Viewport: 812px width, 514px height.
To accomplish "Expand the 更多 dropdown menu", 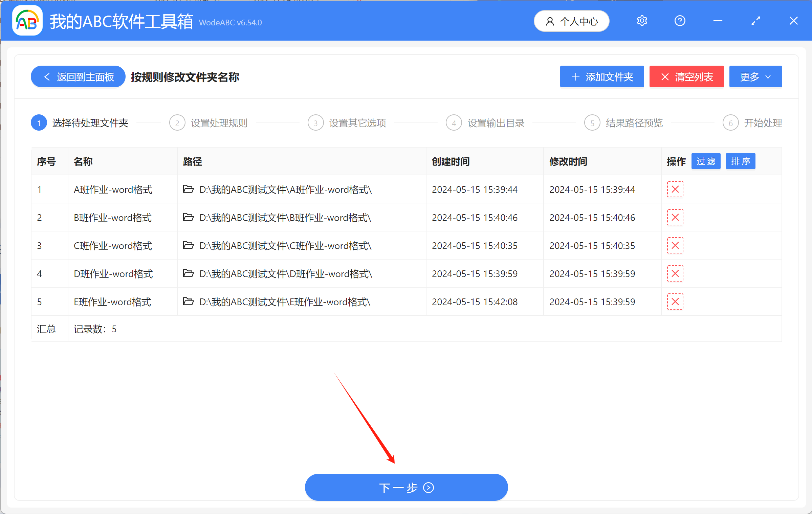I will pos(755,76).
